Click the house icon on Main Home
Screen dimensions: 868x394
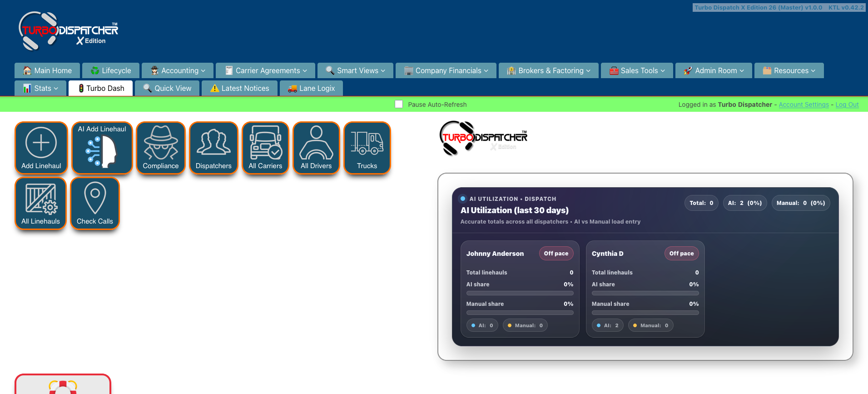[27, 70]
